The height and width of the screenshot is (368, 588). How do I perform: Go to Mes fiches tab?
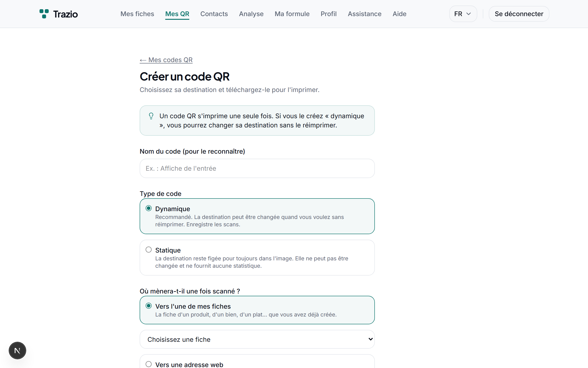pyautogui.click(x=137, y=14)
